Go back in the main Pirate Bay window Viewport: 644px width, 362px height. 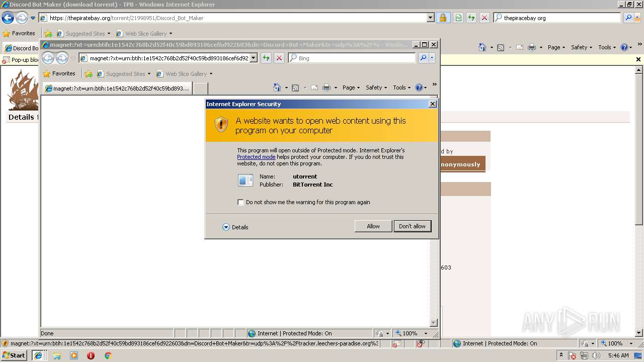point(8,18)
